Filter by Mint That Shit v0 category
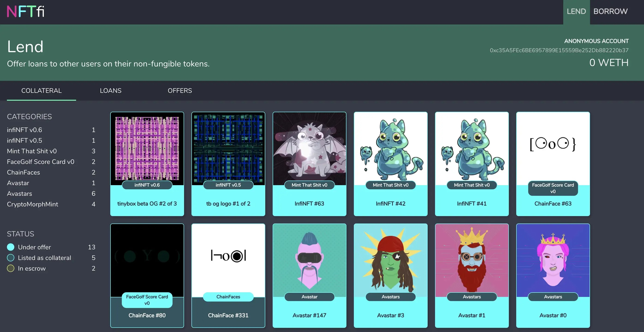 pyautogui.click(x=32, y=151)
